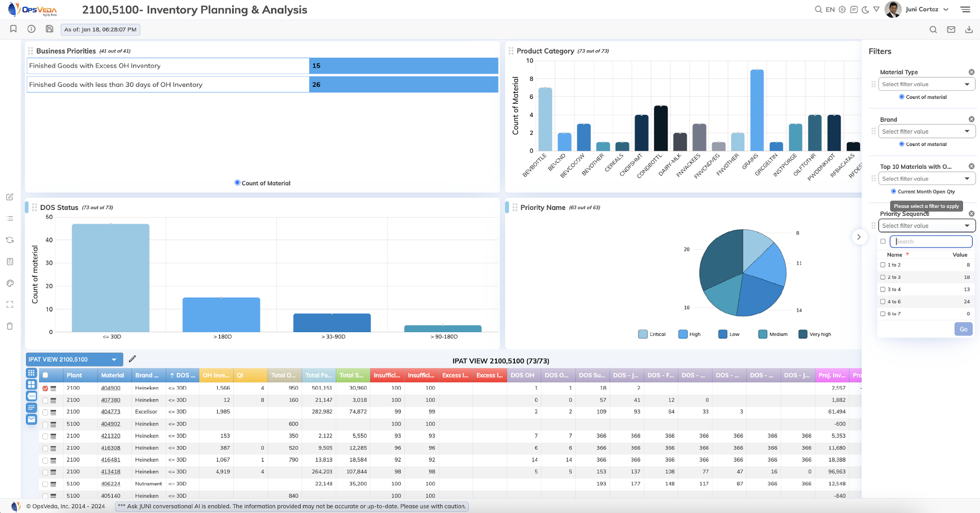Open the info icon next to bookmark

pos(31,29)
